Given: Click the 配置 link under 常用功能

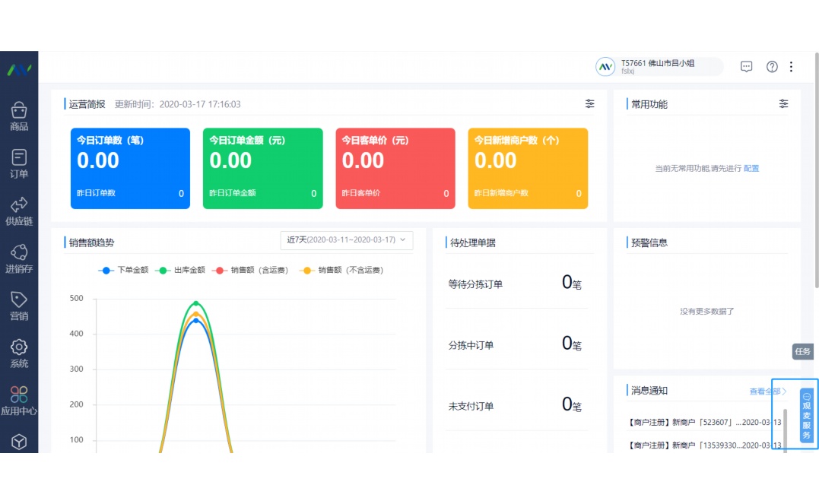Looking at the screenshot, I should click(x=751, y=168).
